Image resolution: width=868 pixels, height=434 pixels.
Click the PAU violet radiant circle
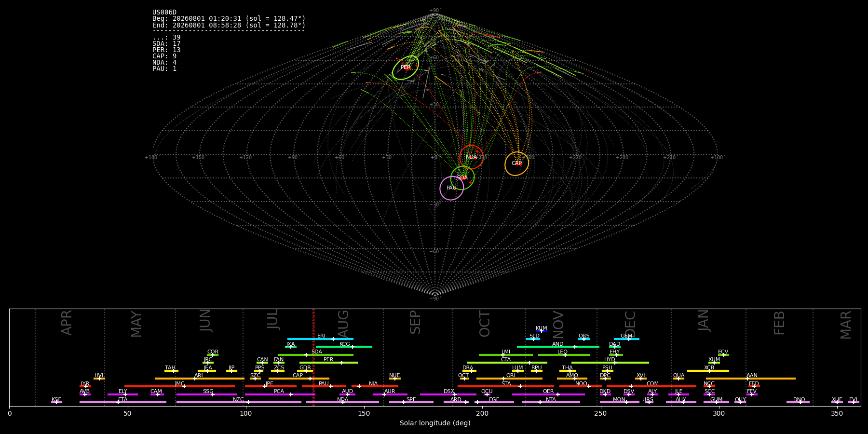(x=452, y=188)
